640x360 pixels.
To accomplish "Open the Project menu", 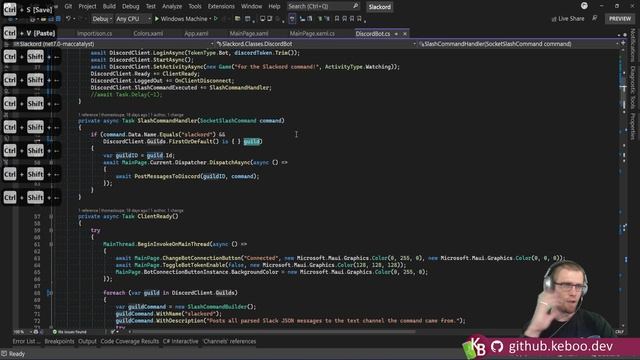I will coord(87,7).
